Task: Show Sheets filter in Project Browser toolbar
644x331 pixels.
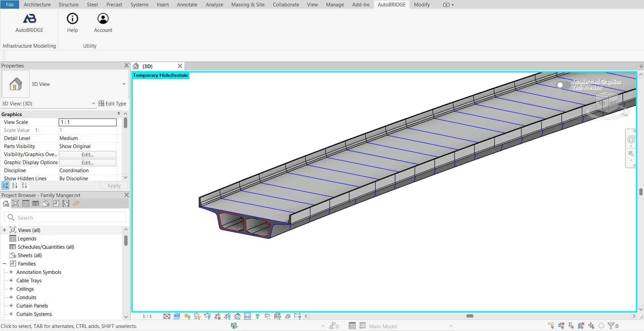Action: (46, 203)
